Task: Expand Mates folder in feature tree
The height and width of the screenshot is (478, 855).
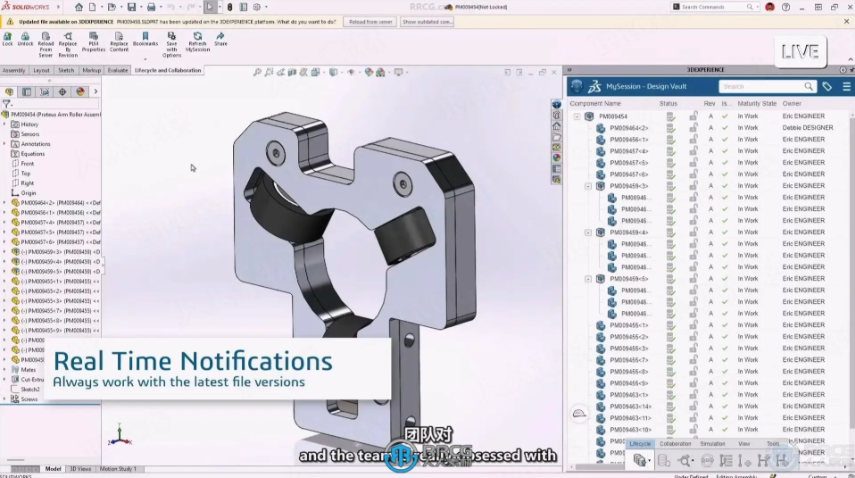Action: pos(4,370)
